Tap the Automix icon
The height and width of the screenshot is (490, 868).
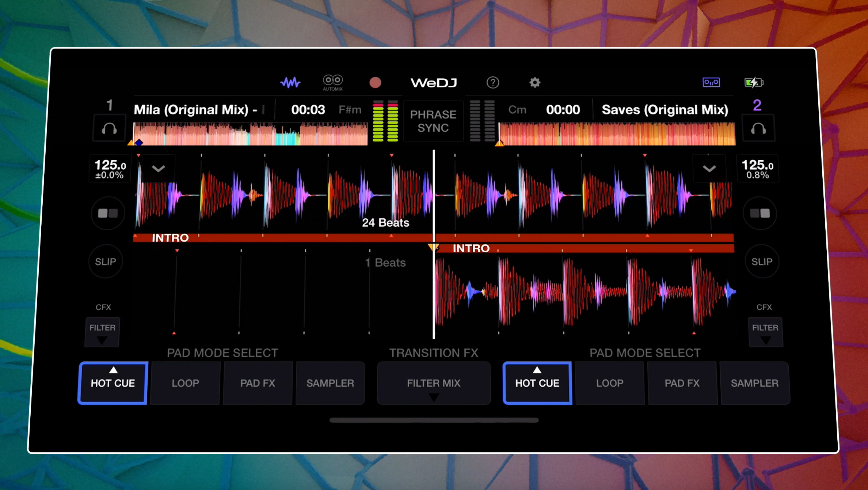tap(332, 83)
